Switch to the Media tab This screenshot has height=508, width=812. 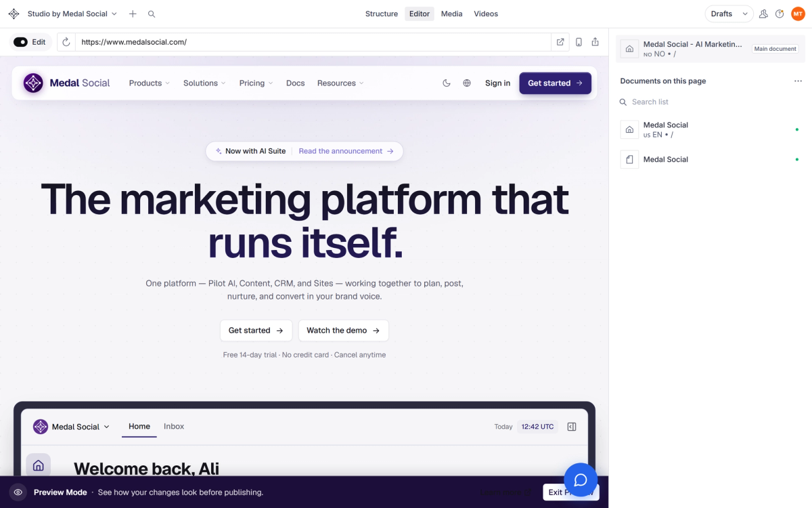(451, 14)
